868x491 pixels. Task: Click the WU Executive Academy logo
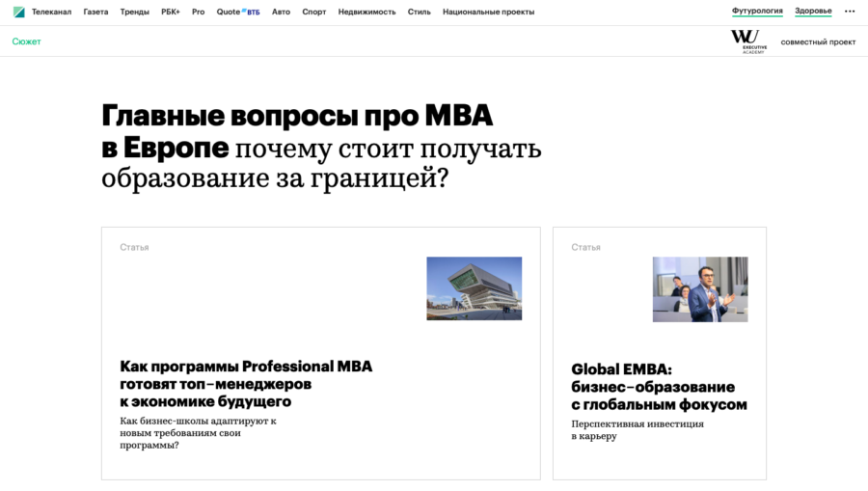(x=749, y=41)
